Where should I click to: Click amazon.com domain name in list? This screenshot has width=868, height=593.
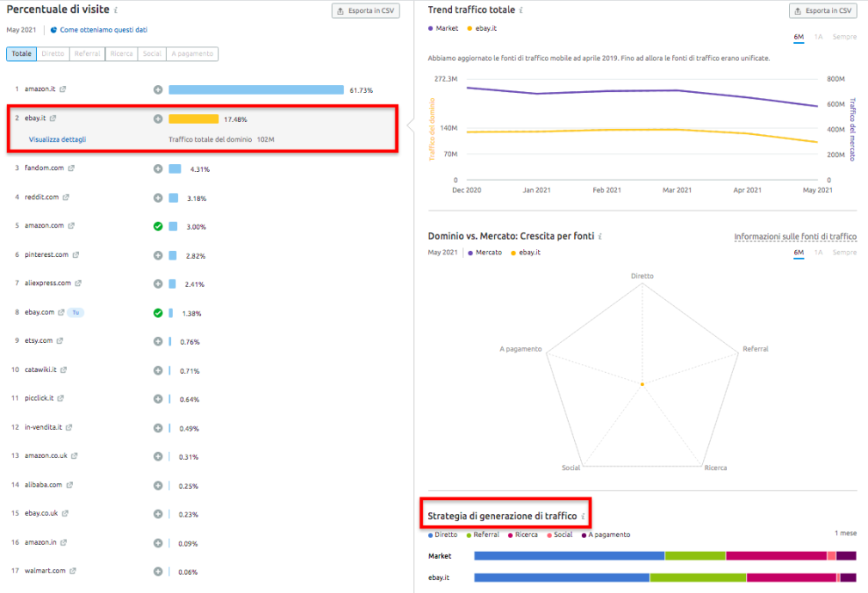[x=45, y=226]
